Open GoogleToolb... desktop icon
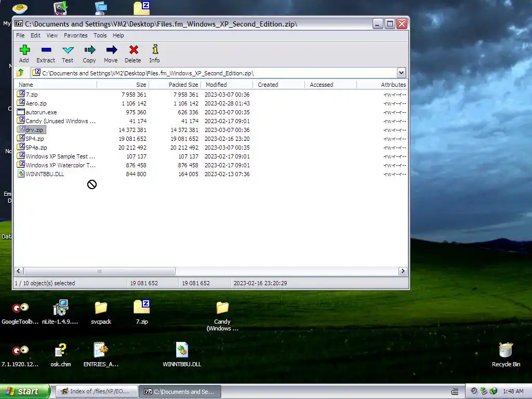 click(20, 308)
